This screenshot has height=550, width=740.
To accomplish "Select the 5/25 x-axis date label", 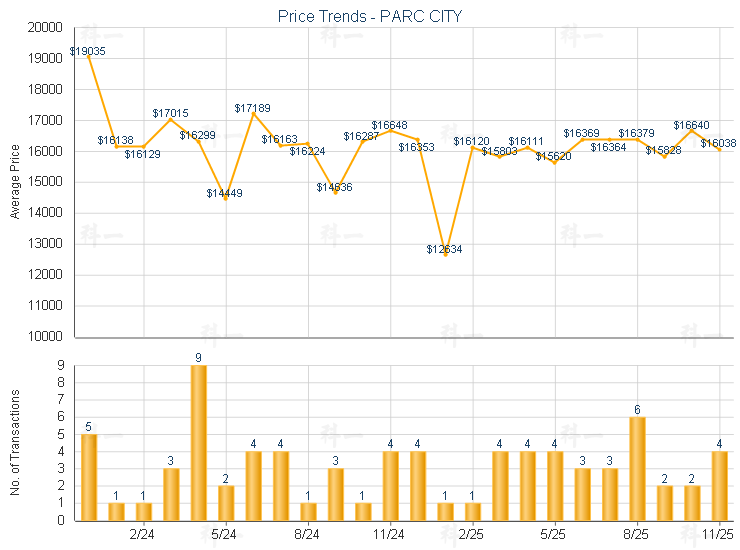I will (x=555, y=535).
